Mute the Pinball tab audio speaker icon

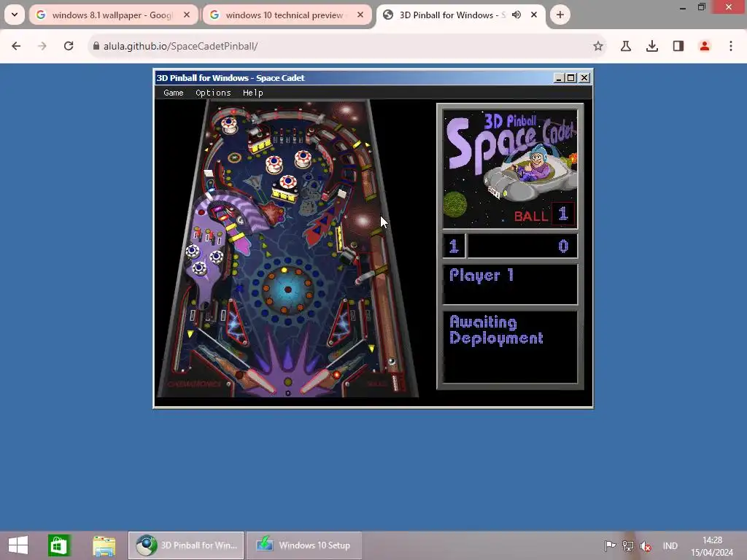pos(516,15)
